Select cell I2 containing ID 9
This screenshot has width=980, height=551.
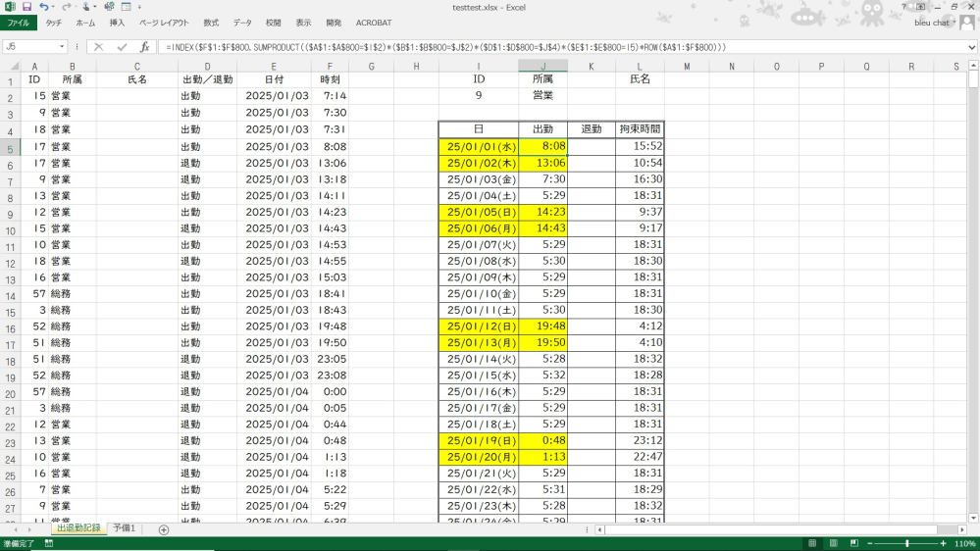(478, 95)
